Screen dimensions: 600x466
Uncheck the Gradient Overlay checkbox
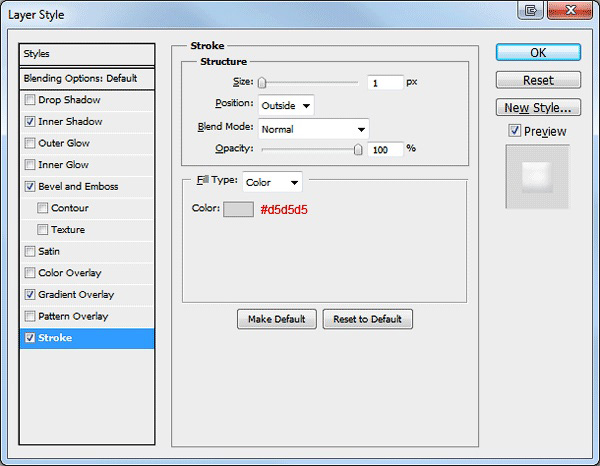tap(29, 295)
